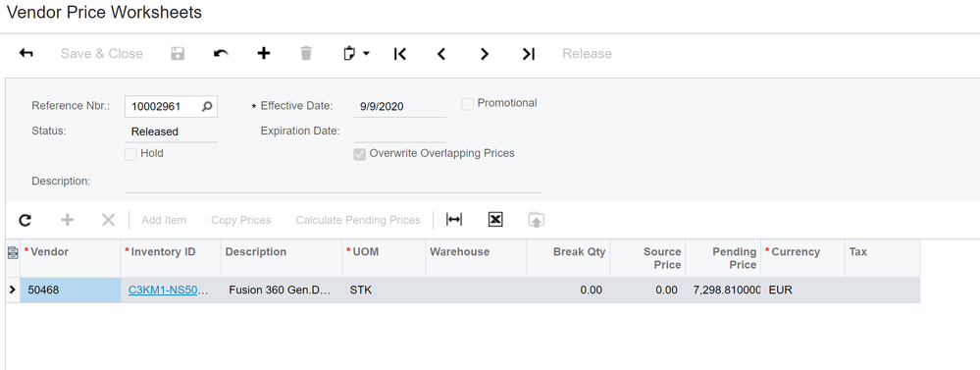Toggle Overwrite Overlapping Prices checkbox
980x370 pixels.
(359, 154)
